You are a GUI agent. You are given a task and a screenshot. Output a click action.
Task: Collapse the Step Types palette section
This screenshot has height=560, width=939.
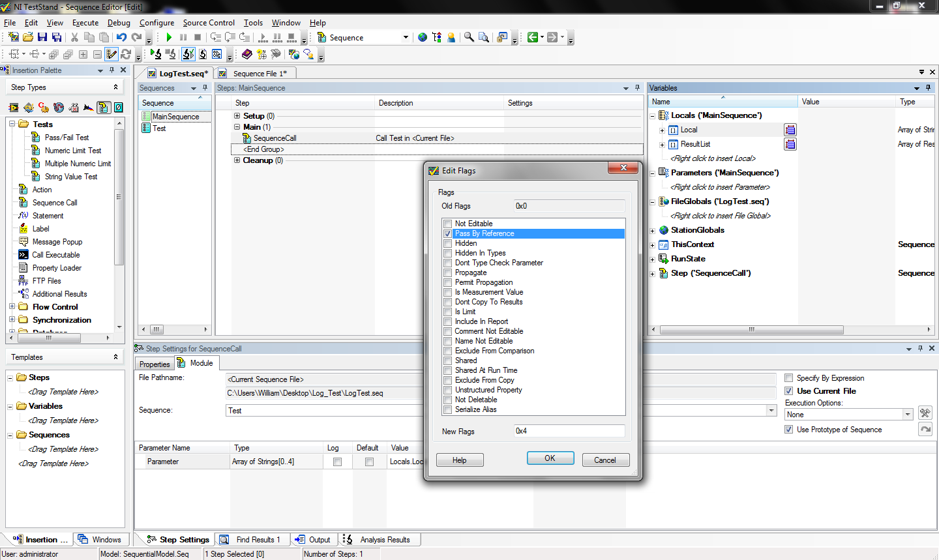(115, 87)
